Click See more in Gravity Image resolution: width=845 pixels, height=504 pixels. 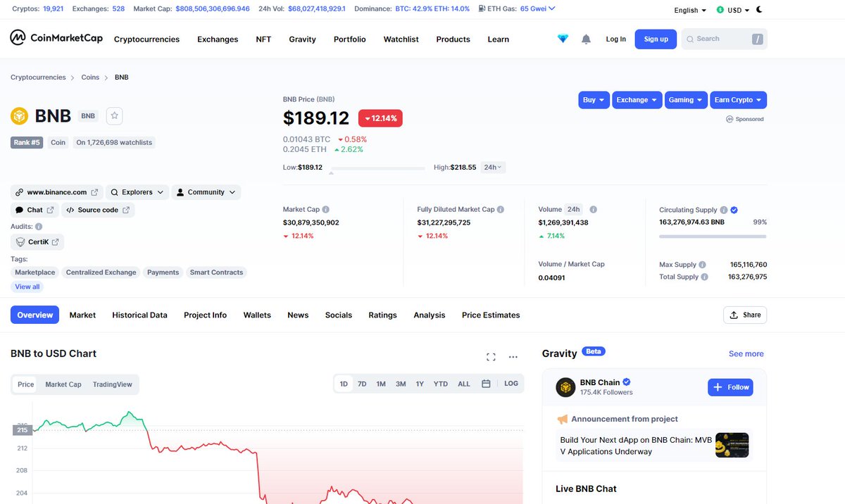click(x=746, y=354)
